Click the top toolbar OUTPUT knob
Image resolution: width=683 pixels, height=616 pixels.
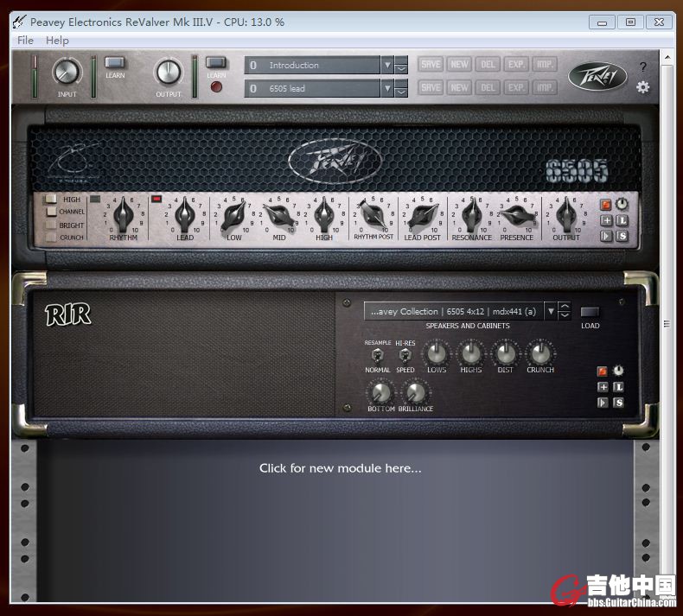[168, 72]
